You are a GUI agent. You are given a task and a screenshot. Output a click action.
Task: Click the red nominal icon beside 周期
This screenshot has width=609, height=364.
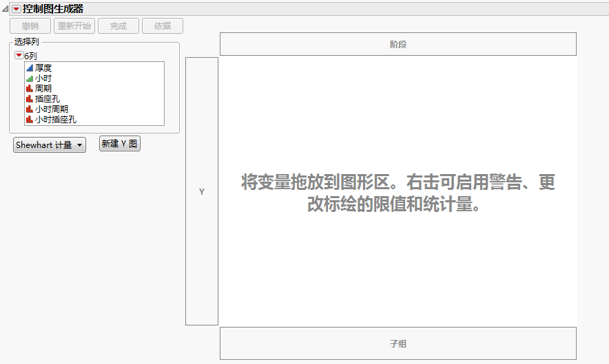(30, 89)
